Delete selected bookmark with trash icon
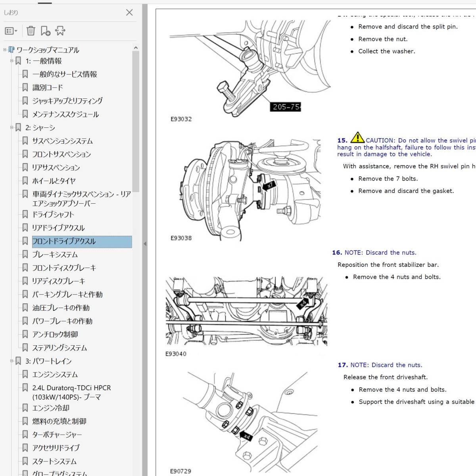This screenshot has width=476, height=476. coord(31,31)
